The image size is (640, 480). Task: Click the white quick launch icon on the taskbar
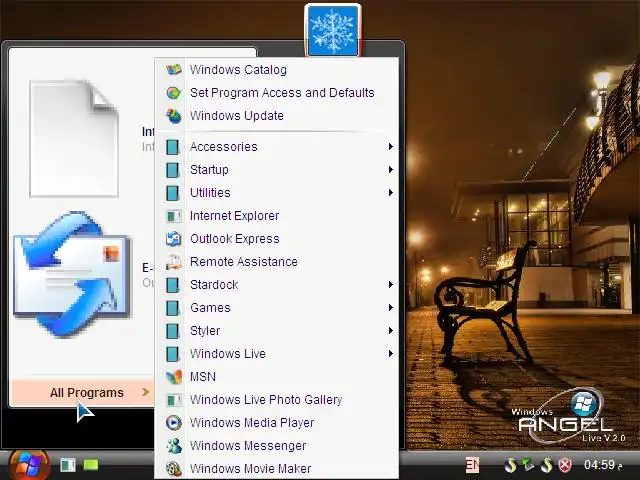68,465
